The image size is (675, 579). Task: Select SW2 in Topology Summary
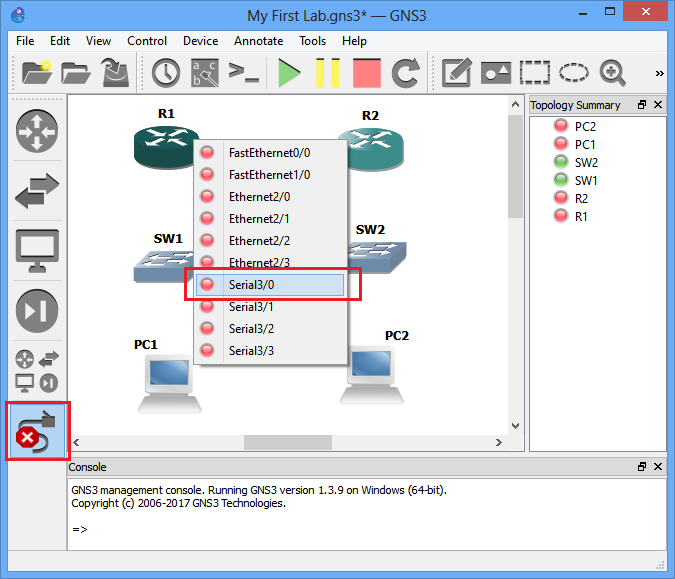pos(586,162)
